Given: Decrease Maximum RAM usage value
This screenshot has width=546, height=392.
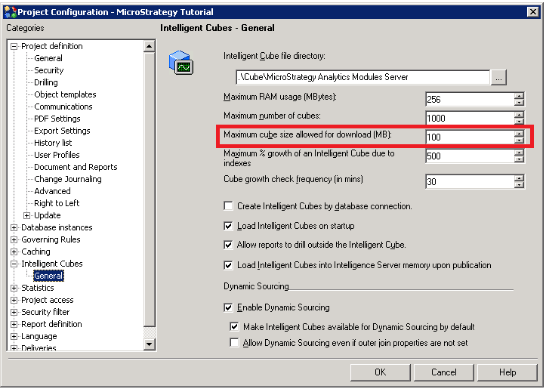Looking at the screenshot, I should tap(519, 103).
